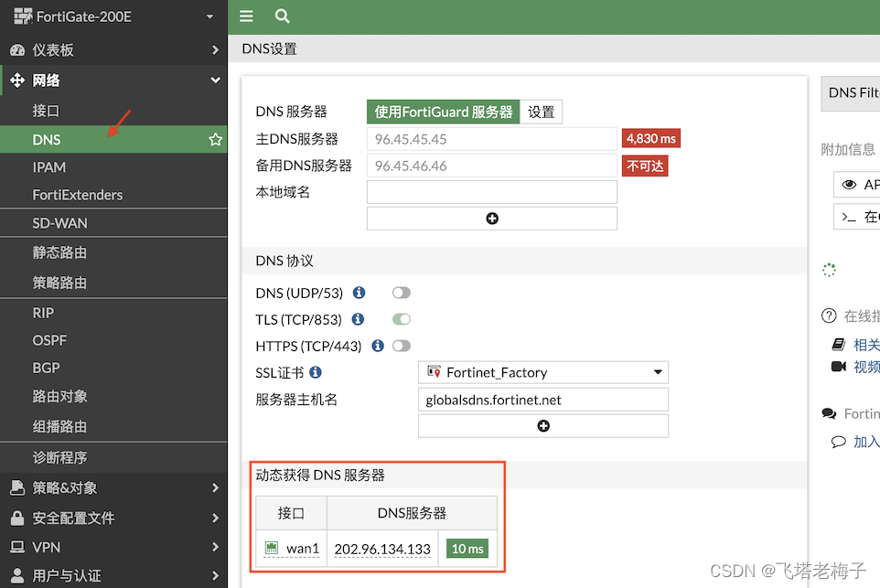Open the IPAM menu item
The image size is (880, 588).
pos(113,167)
